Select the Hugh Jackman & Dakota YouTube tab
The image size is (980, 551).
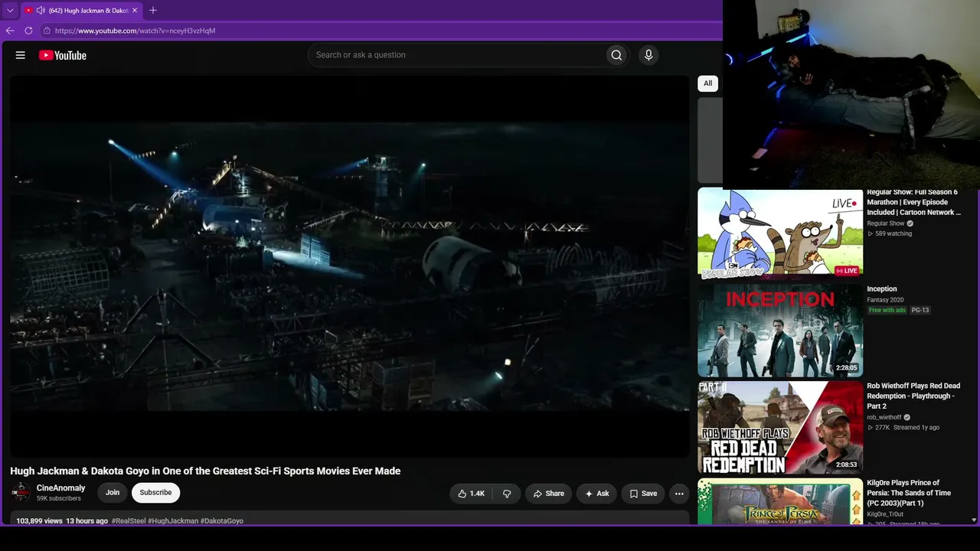coord(81,11)
